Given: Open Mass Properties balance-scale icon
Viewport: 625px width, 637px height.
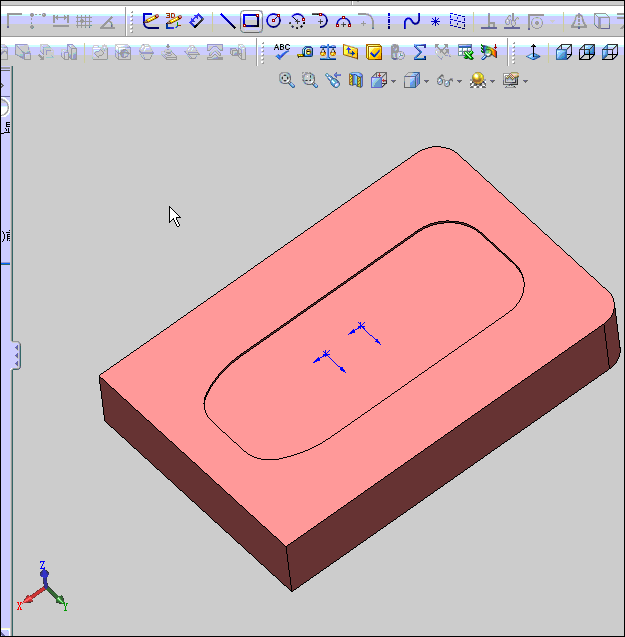Looking at the screenshot, I should pyautogui.click(x=328, y=52).
